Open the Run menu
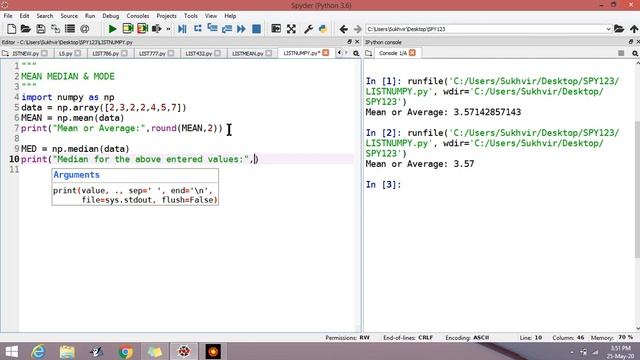This screenshot has height=360, width=640. click(90, 16)
